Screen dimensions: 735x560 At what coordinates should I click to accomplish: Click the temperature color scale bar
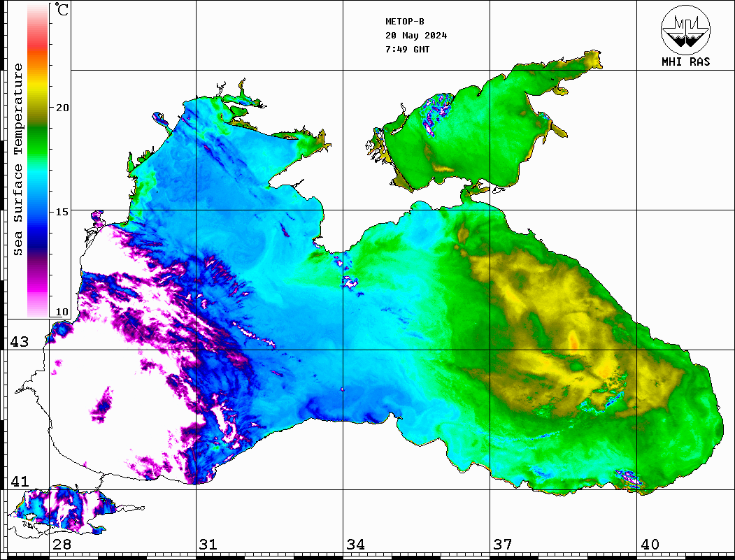(x=38, y=160)
